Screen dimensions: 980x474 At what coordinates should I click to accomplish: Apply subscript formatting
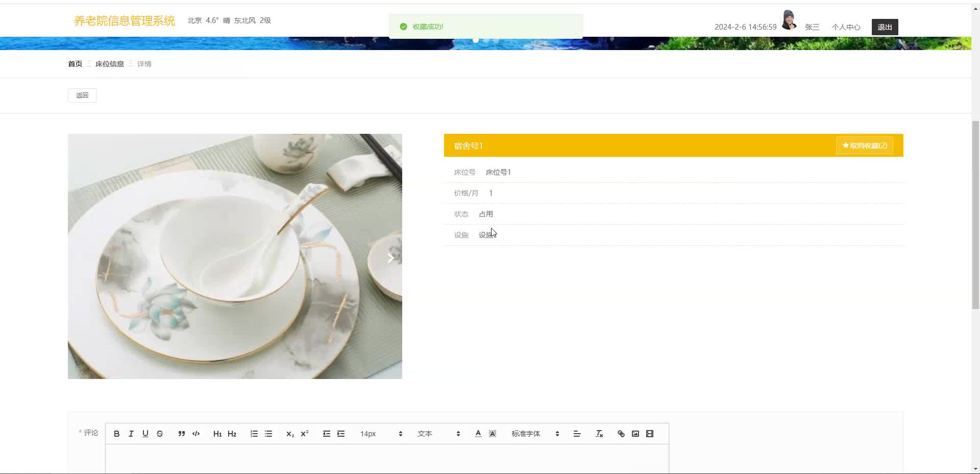point(289,434)
